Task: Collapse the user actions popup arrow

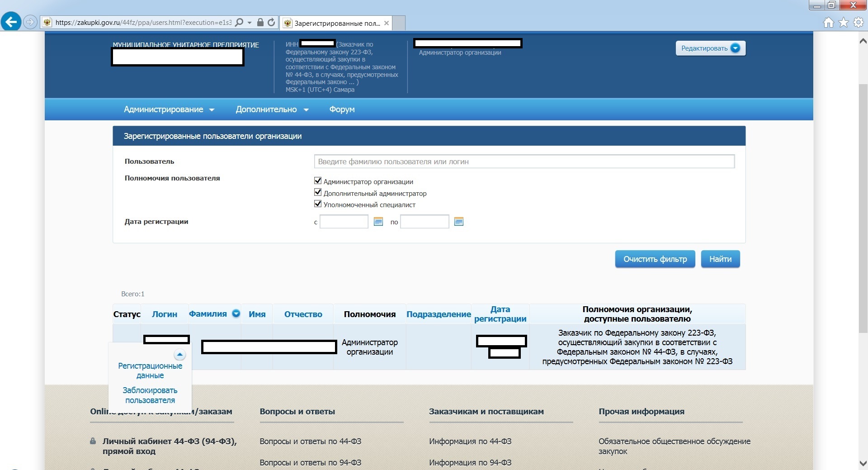Action: tap(179, 354)
